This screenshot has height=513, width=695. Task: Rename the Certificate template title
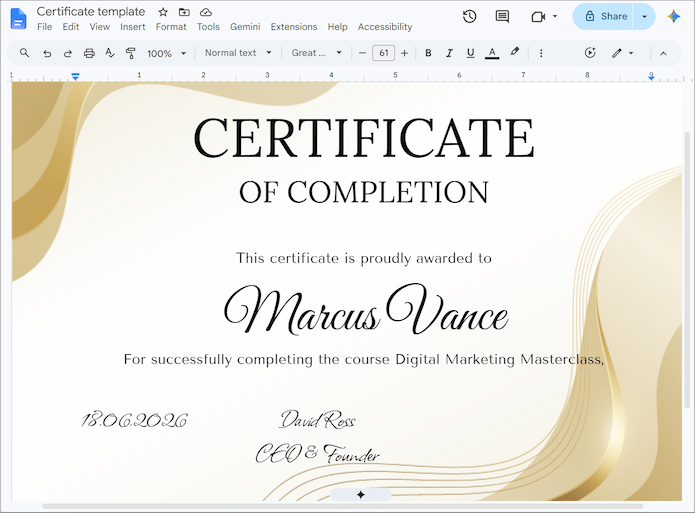click(x=91, y=12)
